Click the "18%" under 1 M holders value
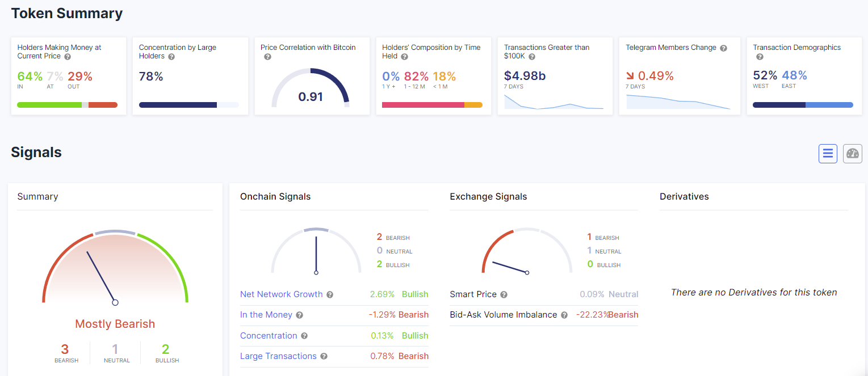The image size is (868, 376). click(x=444, y=76)
